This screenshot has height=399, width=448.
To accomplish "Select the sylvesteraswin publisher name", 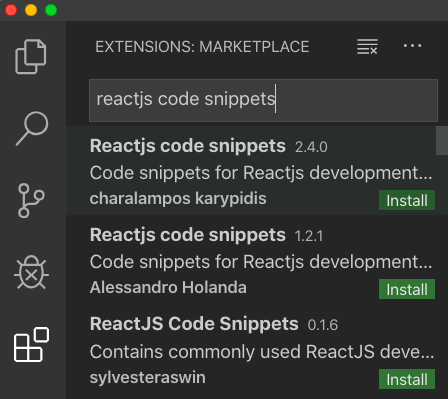I will pyautogui.click(x=148, y=378).
